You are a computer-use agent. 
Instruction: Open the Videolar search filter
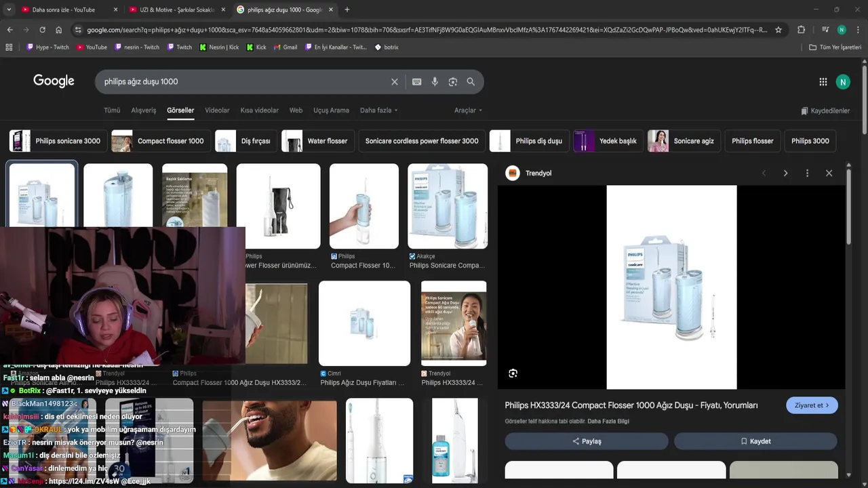217,110
